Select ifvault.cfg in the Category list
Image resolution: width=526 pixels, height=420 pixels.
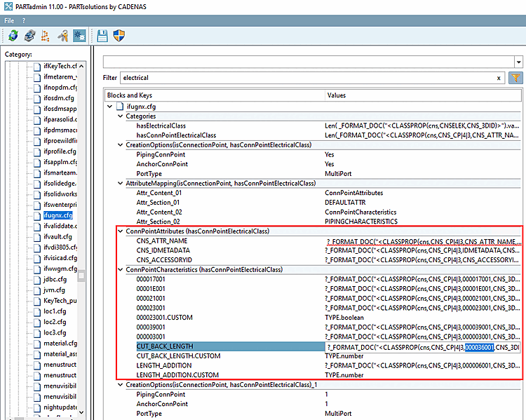click(60, 236)
